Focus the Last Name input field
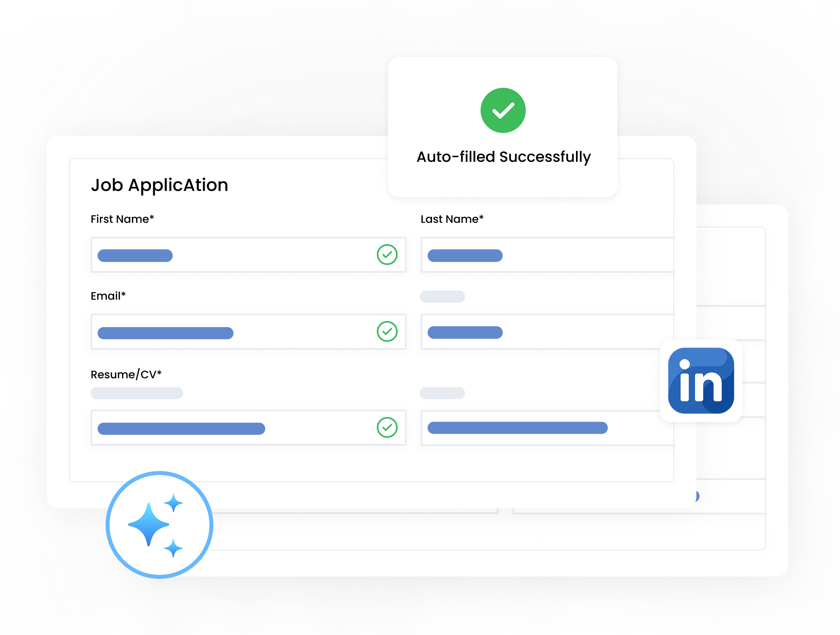Viewport: 840px width, 635px height. pos(548,255)
